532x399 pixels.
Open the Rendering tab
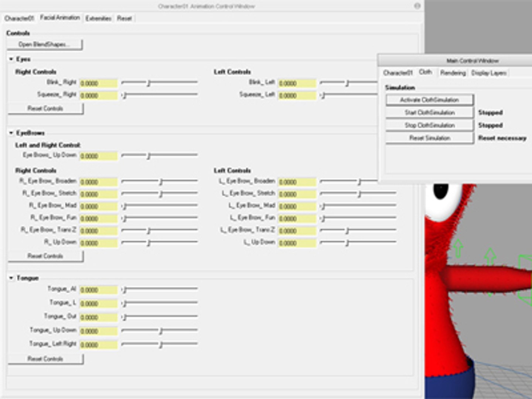point(453,73)
